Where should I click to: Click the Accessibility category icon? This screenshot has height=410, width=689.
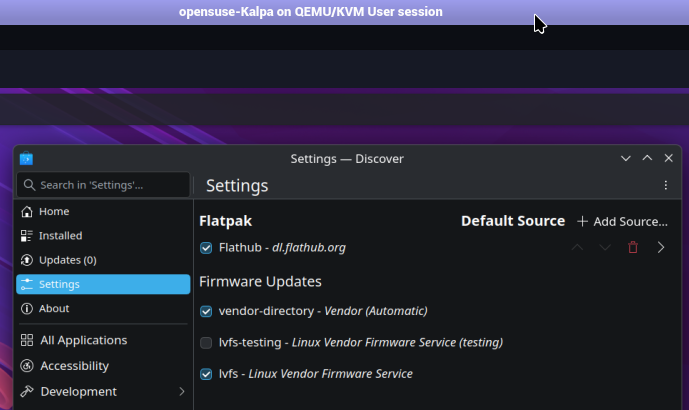pyautogui.click(x=27, y=366)
